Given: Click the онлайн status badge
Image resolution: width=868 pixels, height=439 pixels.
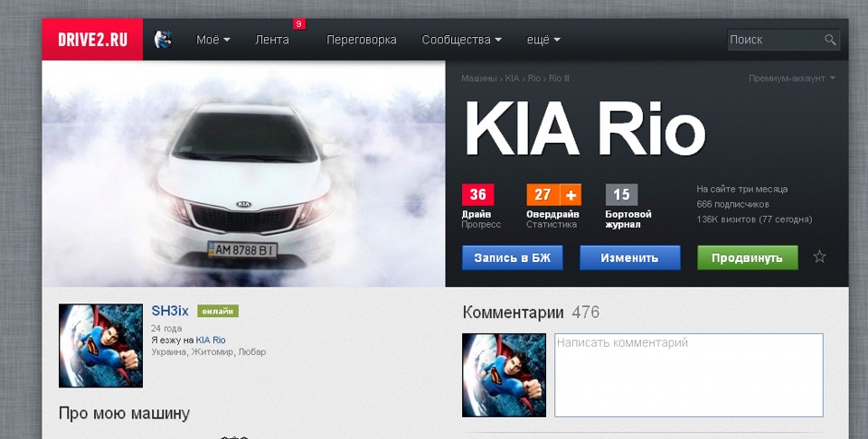Looking at the screenshot, I should coord(218,312).
